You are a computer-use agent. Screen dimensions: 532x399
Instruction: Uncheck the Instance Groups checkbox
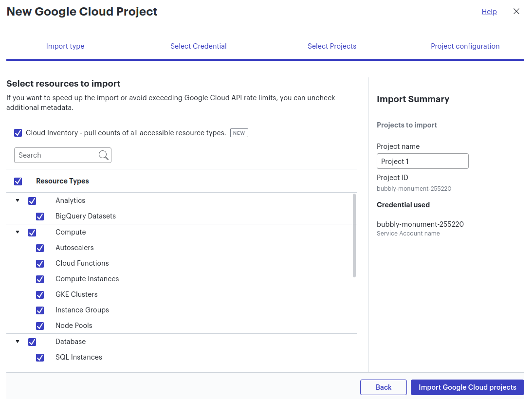click(40, 310)
